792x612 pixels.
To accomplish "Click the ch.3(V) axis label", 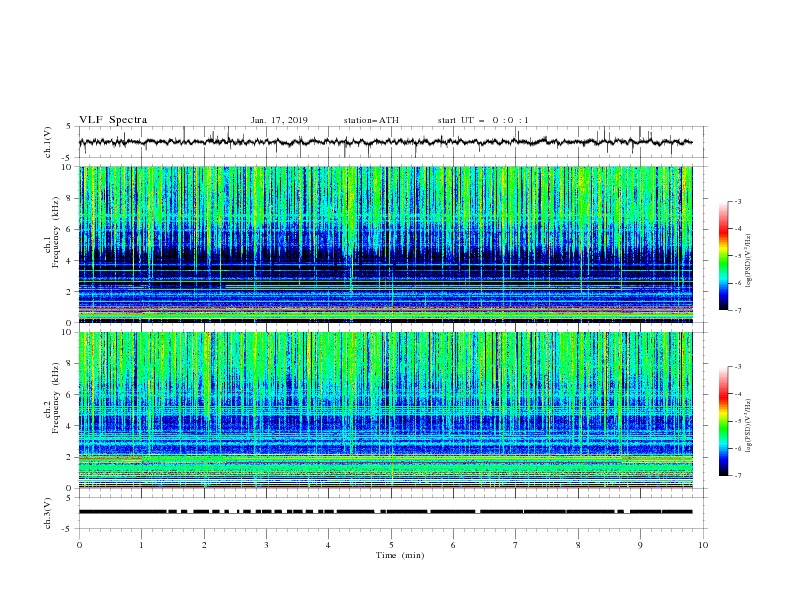I will pos(48,513).
